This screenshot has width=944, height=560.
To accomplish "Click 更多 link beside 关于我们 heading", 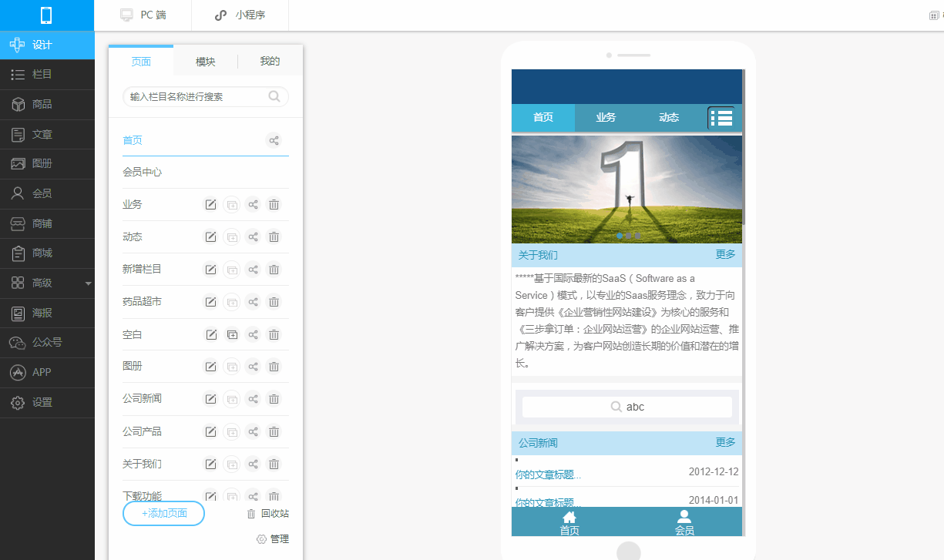I will (725, 254).
